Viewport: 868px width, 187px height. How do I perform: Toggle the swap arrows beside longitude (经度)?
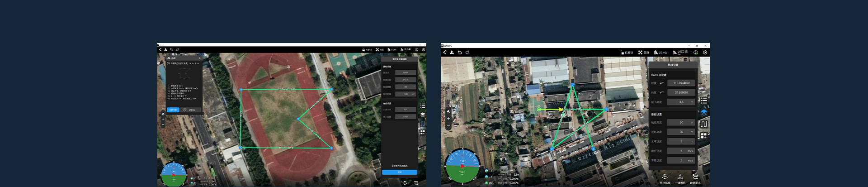(662, 83)
